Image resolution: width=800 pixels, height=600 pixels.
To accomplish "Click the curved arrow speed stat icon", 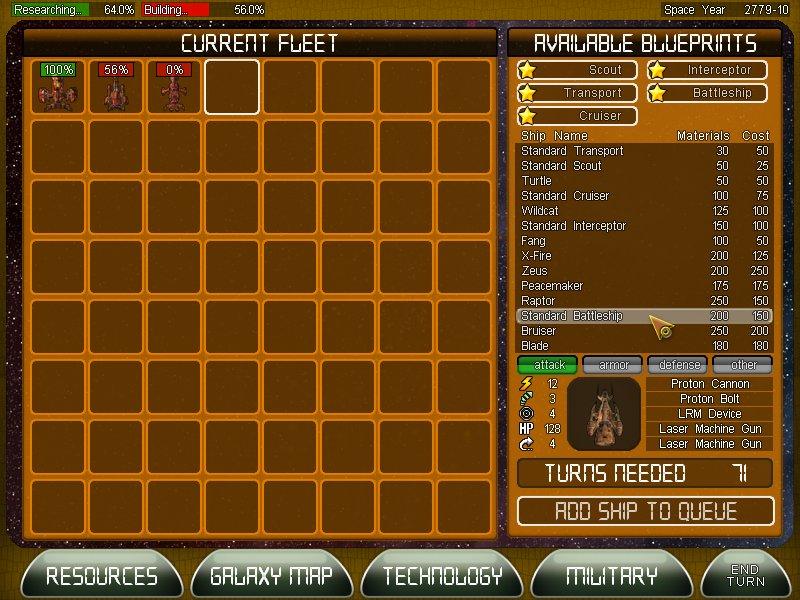I will [x=527, y=444].
